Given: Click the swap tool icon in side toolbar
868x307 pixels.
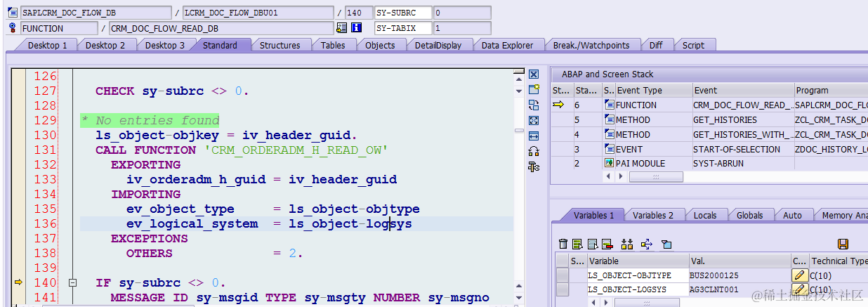Looking at the screenshot, I should point(534,105).
